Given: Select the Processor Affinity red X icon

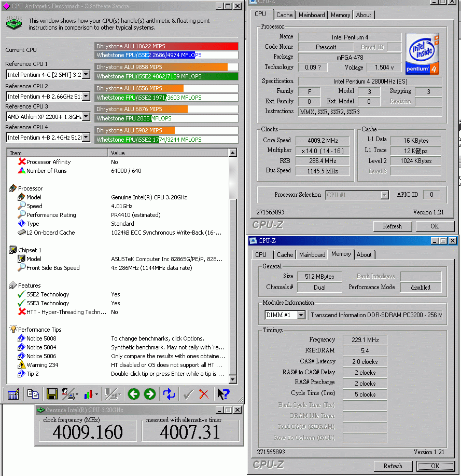Looking at the screenshot, I should pyautogui.click(x=22, y=162).
